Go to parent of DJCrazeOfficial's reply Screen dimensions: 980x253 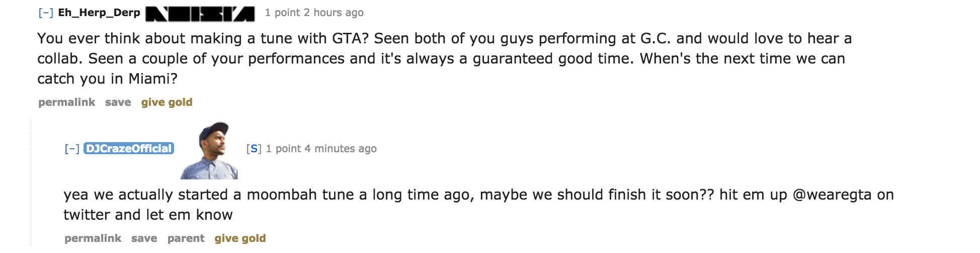[186, 238]
